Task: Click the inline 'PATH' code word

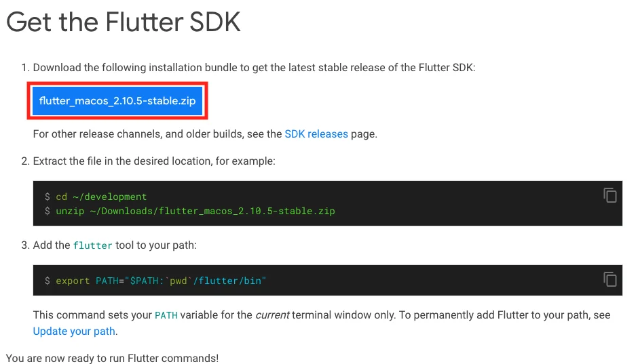Action: point(166,315)
